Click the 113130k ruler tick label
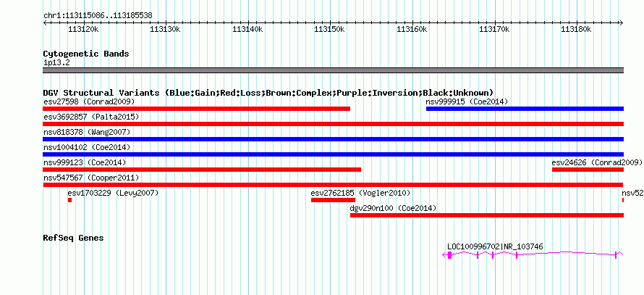This screenshot has width=644, height=295. pyautogui.click(x=166, y=29)
